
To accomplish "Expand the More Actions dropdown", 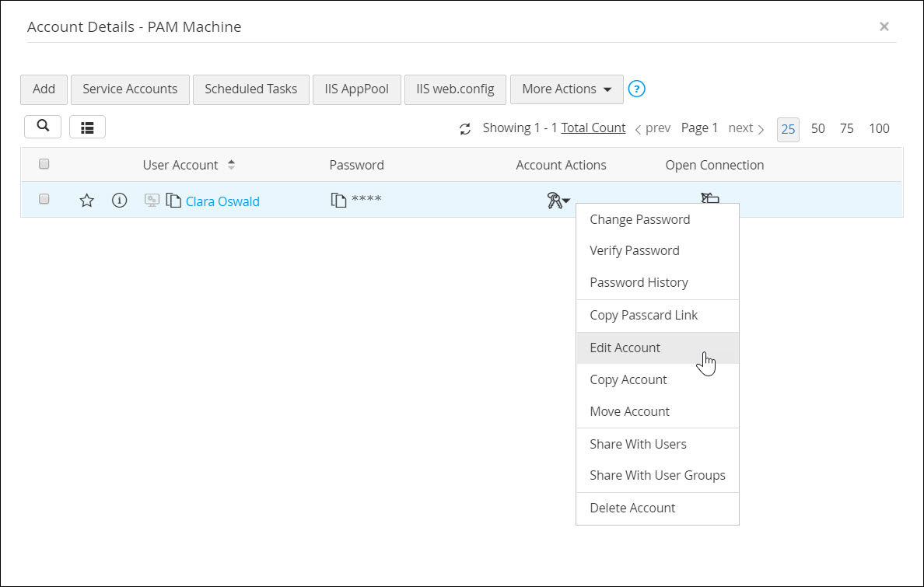I will click(x=567, y=89).
